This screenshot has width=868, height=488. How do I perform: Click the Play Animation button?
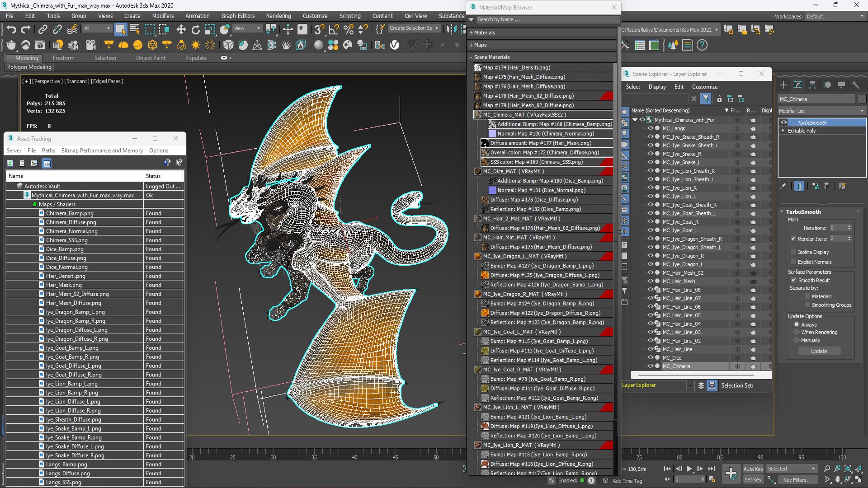[689, 469]
